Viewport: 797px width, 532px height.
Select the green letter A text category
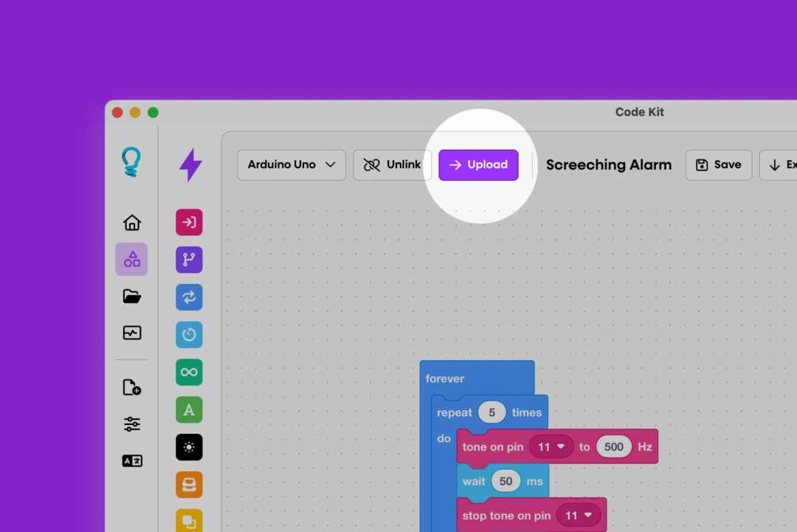pyautogui.click(x=189, y=410)
